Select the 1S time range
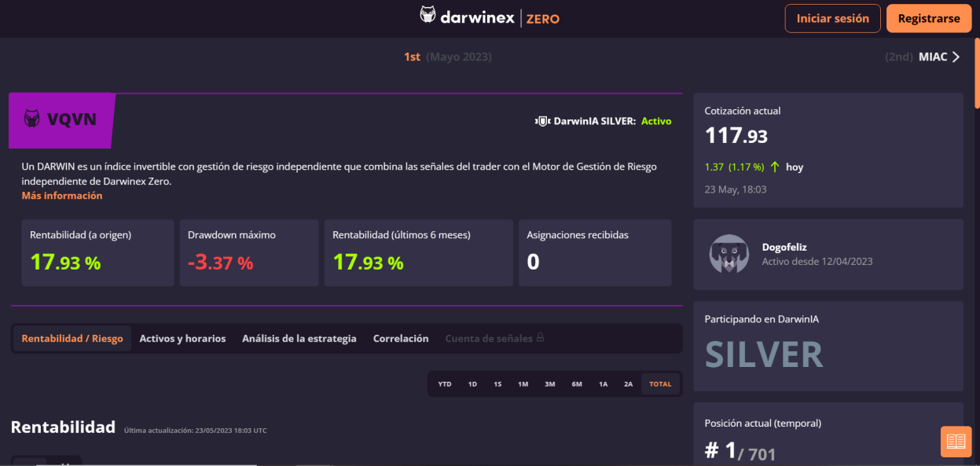Image resolution: width=980 pixels, height=466 pixels. 497,384
